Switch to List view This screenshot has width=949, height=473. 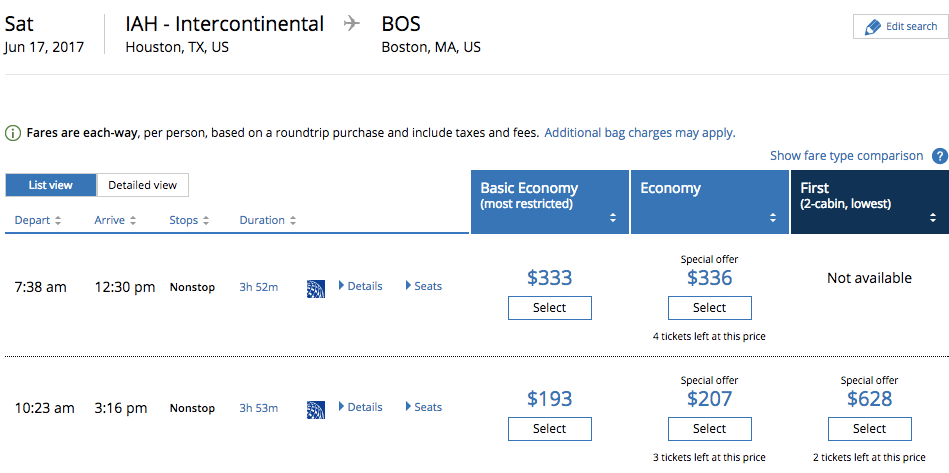click(x=51, y=185)
